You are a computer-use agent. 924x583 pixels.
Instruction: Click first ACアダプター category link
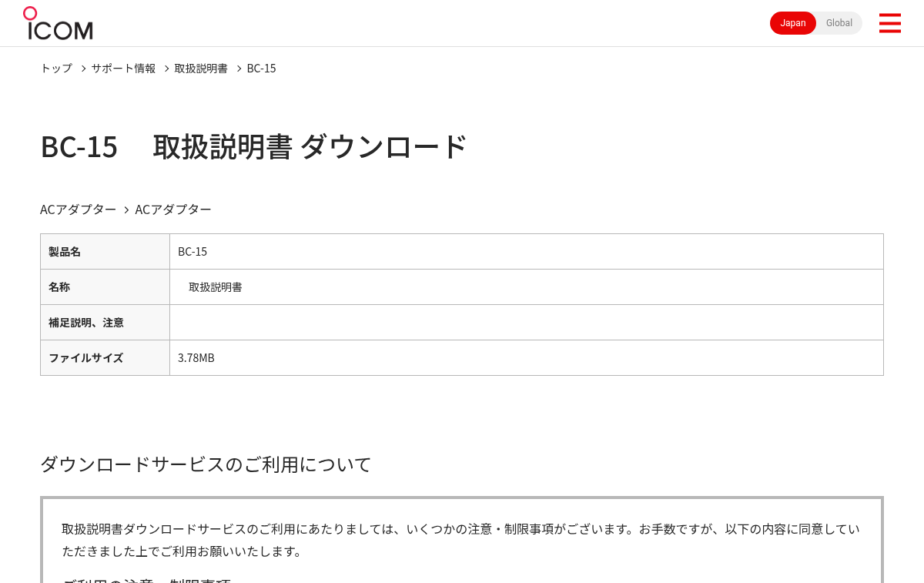tap(79, 209)
